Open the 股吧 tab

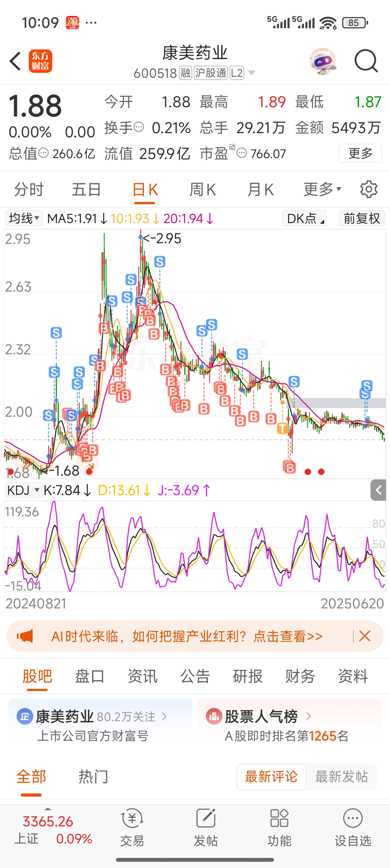pos(37,676)
